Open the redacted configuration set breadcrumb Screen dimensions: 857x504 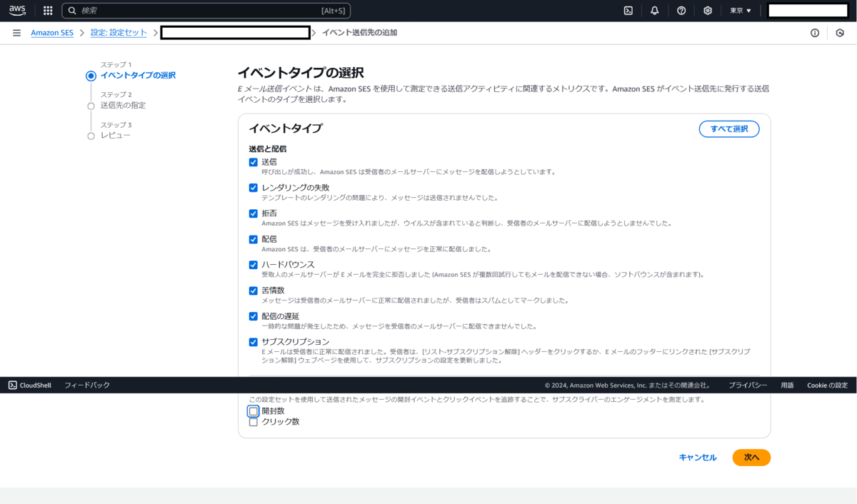pyautogui.click(x=236, y=33)
